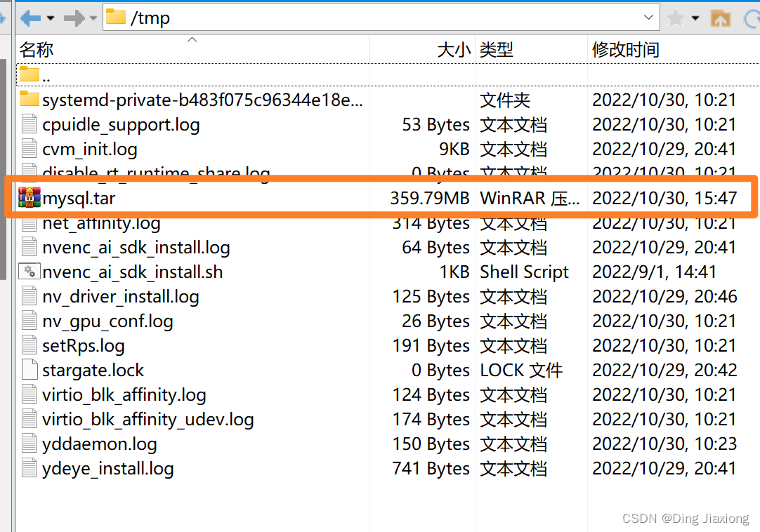Viewport: 760px width, 532px height.
Task: Click the 2022/10/30, 10:23 modified time
Action: [x=664, y=444]
